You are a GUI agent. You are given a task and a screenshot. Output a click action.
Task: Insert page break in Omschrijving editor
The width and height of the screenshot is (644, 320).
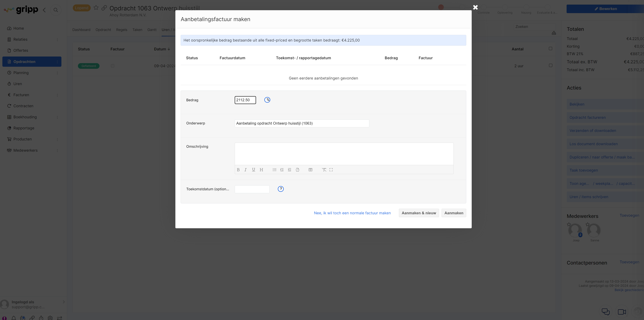298,170
